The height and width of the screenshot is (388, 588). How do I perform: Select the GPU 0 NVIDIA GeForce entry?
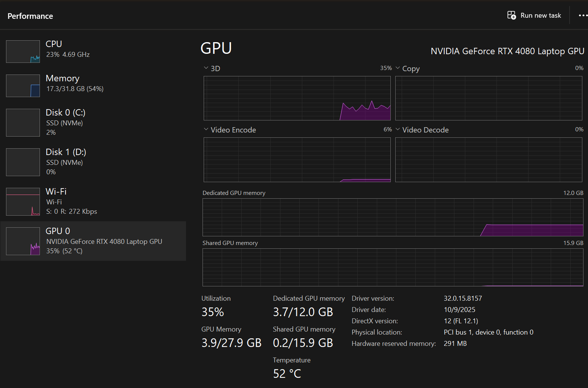[104, 241]
